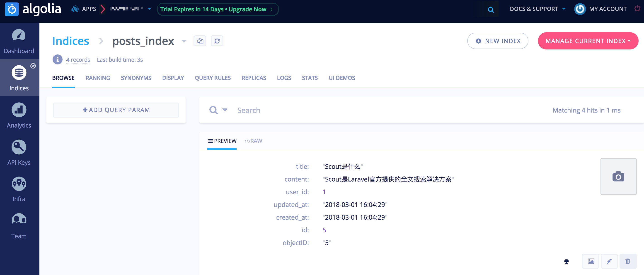
Task: Select the Preview view tab
Action: point(222,141)
